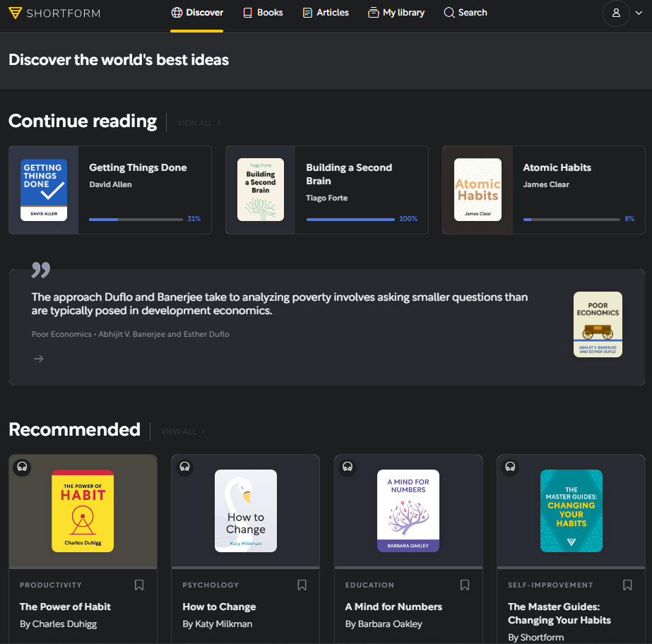Image resolution: width=652 pixels, height=644 pixels.
Task: Click headphones icon on The Power of Habit
Action: click(x=22, y=467)
